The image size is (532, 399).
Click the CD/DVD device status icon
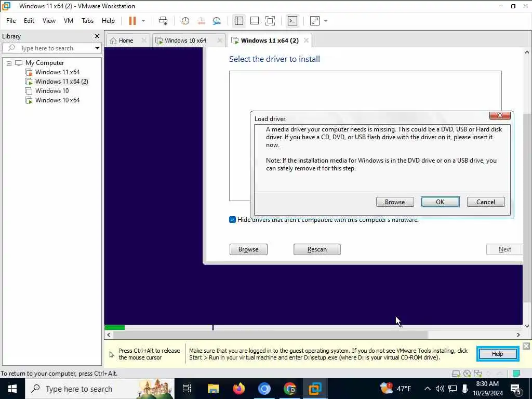(467, 374)
